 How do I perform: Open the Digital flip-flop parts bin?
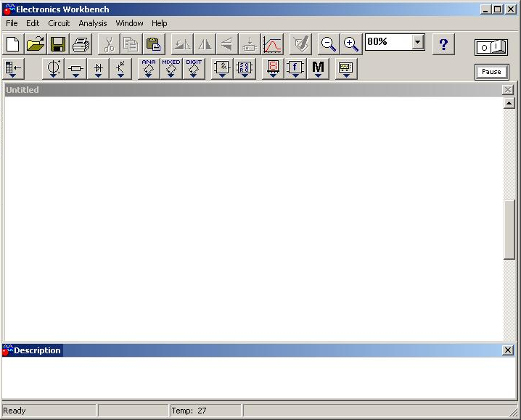(245, 69)
